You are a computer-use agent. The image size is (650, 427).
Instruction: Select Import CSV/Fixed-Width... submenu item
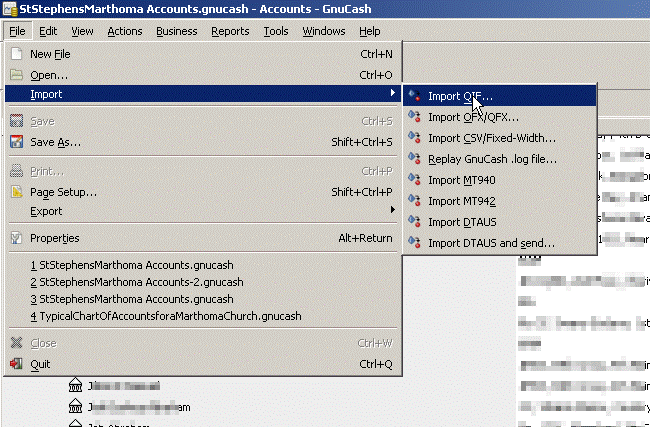point(500,138)
